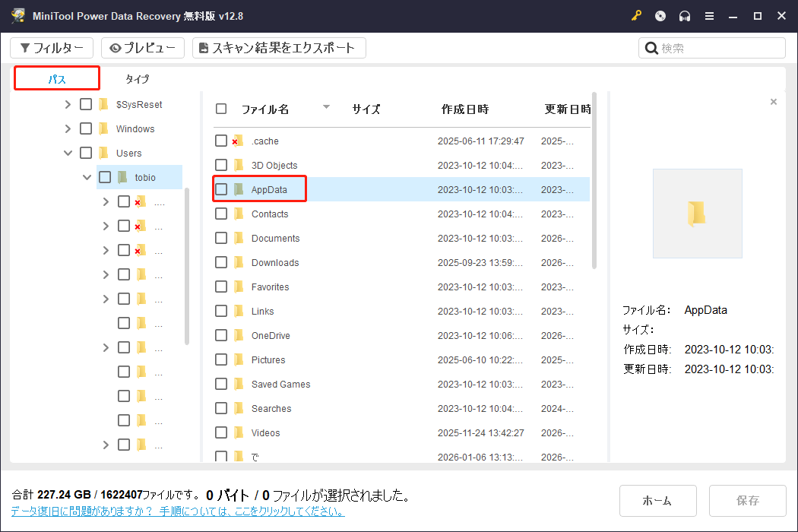Open the hamburger menu in title bar
798x532 pixels.
(x=709, y=15)
